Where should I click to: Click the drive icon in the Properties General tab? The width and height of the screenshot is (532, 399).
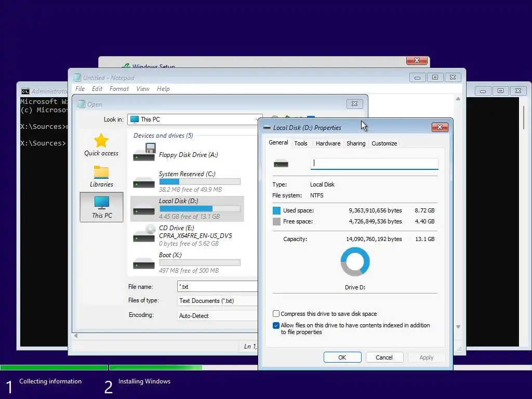pos(281,164)
